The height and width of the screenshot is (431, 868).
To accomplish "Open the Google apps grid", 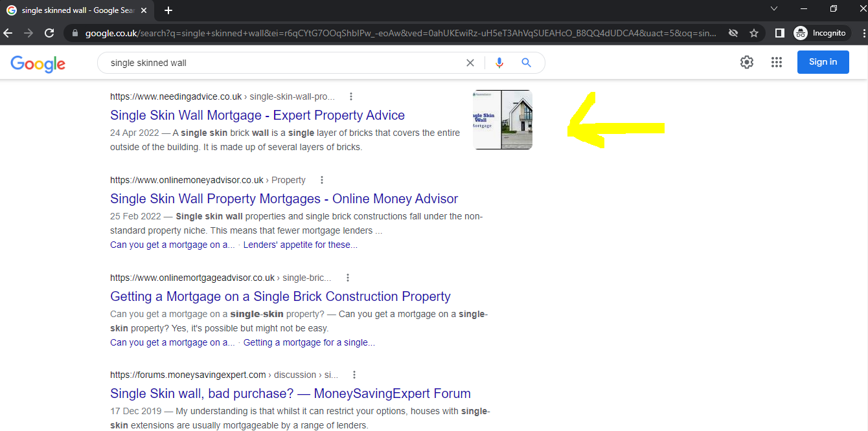I will tap(777, 62).
